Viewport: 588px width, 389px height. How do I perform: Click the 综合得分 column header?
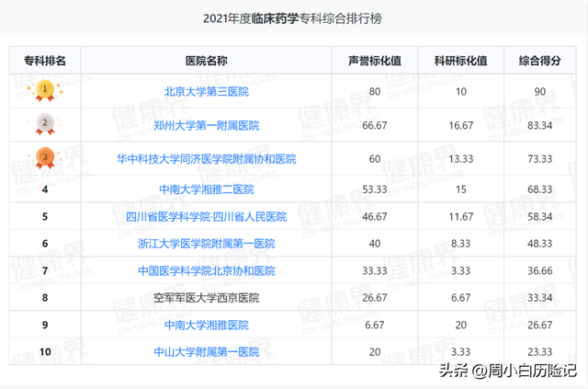540,61
